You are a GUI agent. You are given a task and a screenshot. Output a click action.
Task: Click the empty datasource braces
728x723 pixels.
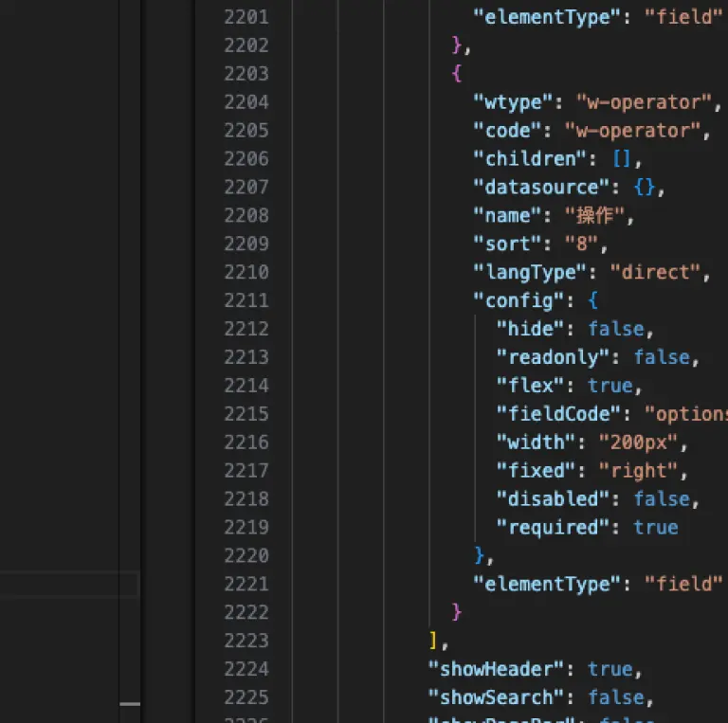(644, 188)
